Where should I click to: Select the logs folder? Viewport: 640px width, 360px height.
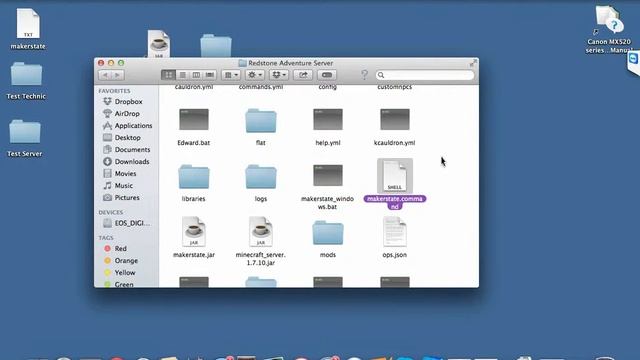(x=261, y=176)
